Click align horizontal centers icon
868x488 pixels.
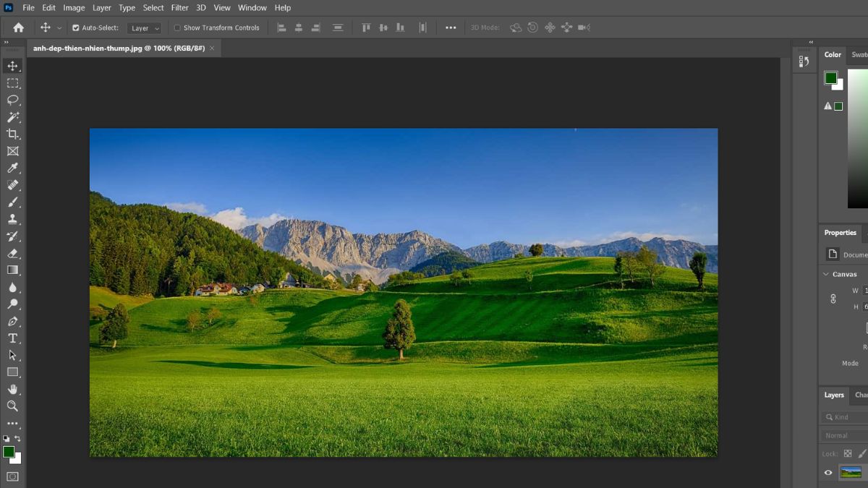tap(299, 27)
